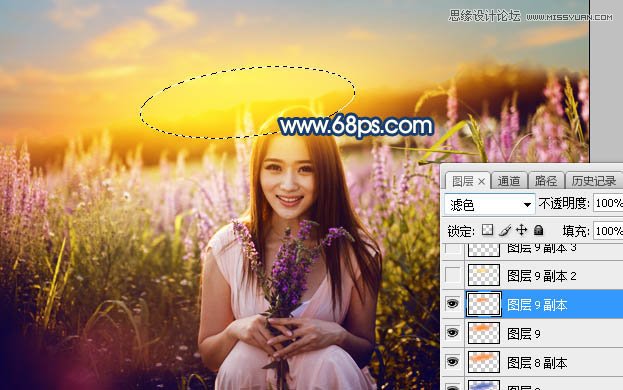Toggle lock position move icon
Image resolution: width=623 pixels, height=390 pixels.
pos(521,230)
